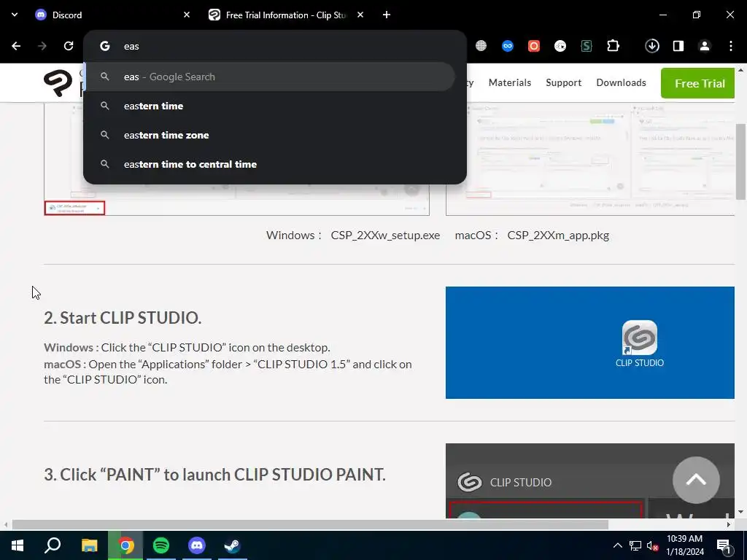Open Steam from the taskbar

233,545
